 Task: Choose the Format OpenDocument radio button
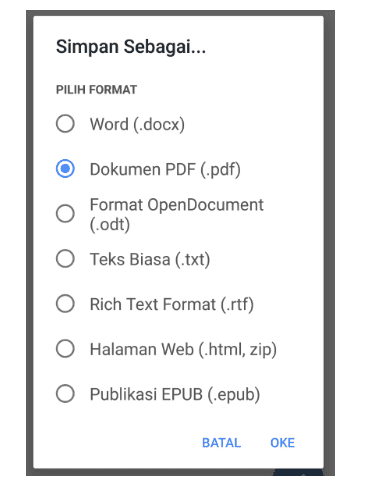(65, 214)
